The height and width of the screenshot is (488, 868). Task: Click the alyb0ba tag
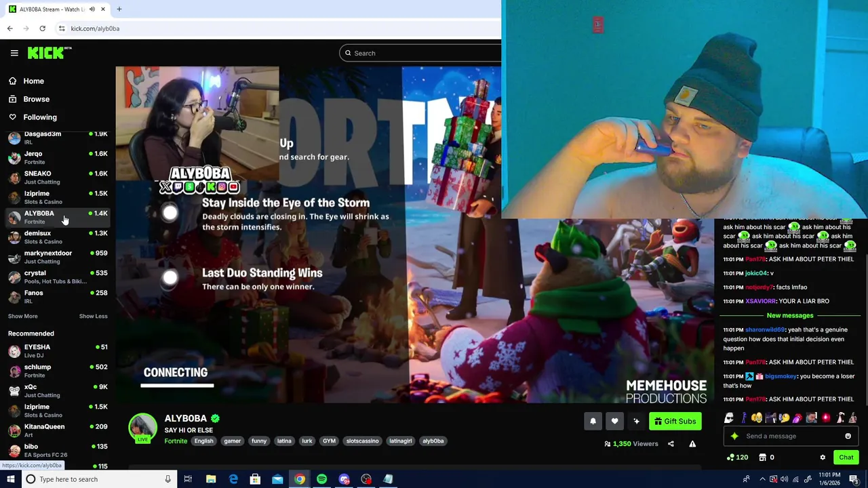coord(433,441)
